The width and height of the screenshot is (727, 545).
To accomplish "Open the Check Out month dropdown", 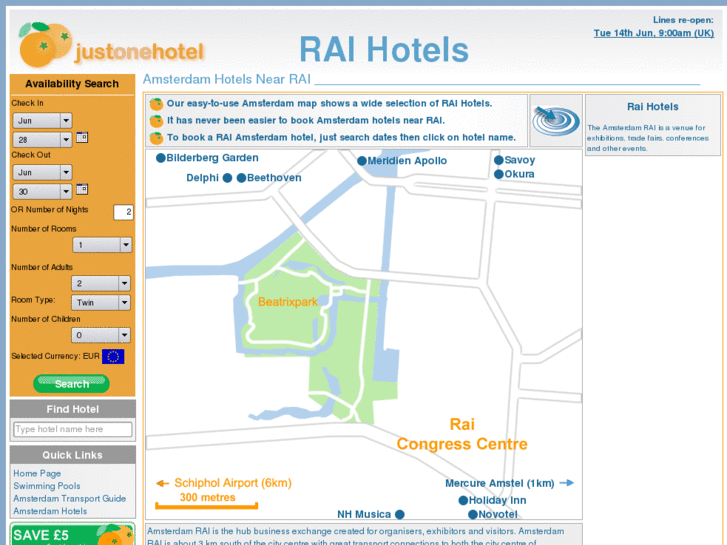I will tap(42, 173).
